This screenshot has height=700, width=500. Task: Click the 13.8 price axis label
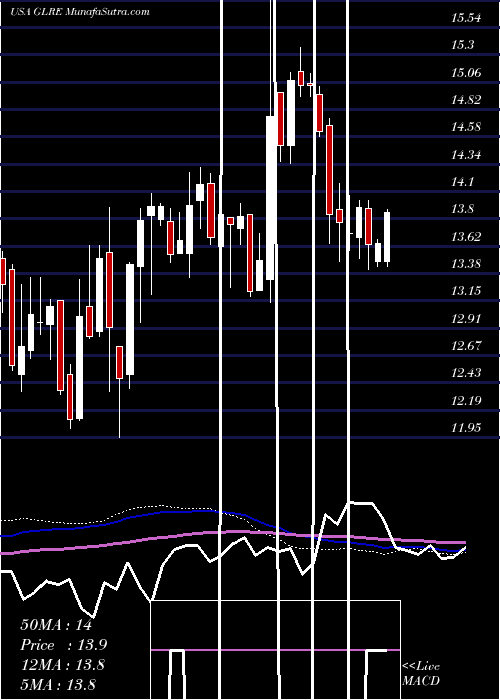click(462, 209)
